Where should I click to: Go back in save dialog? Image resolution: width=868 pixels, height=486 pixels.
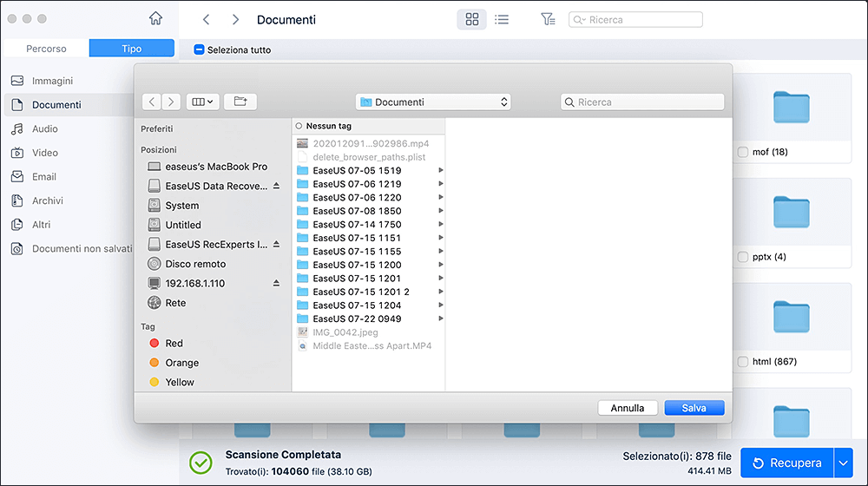152,102
